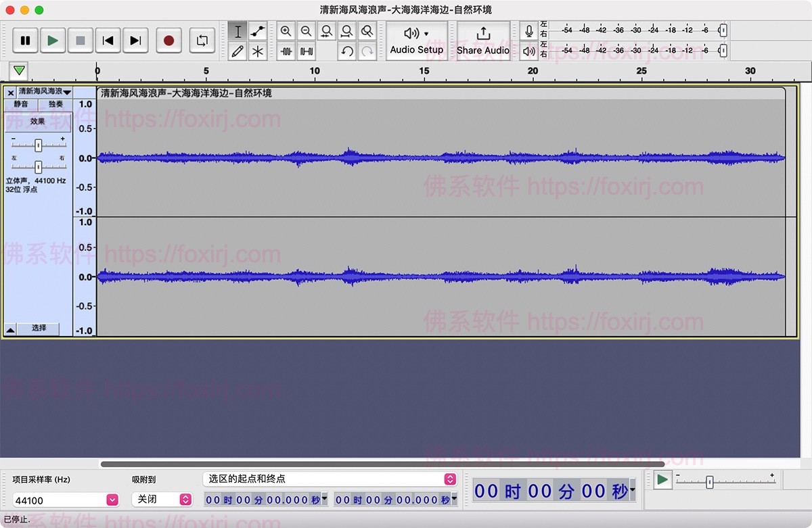Screen dimensions: 812x528
Task: Open the Audio Setup dropdown
Action: coord(417,41)
